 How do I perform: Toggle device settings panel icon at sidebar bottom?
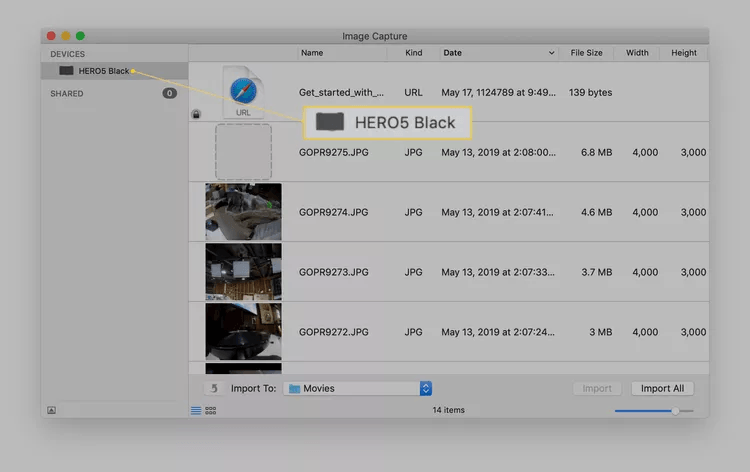point(52,410)
